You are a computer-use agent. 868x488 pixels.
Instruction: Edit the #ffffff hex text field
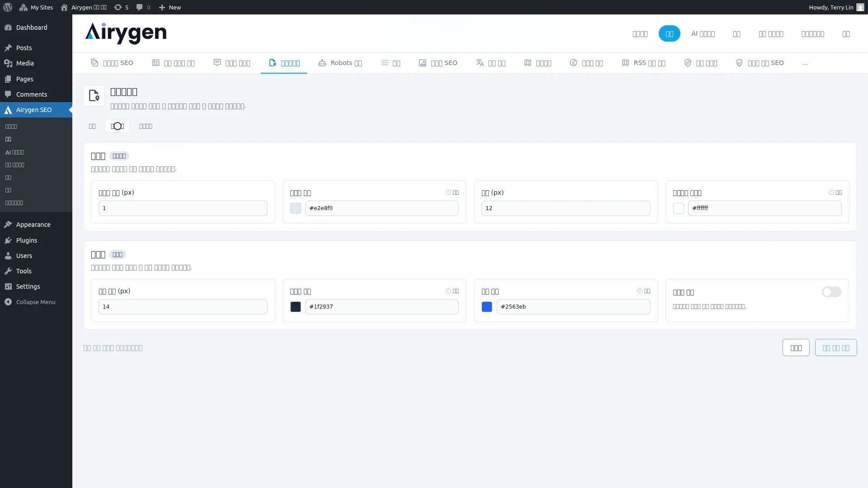(x=765, y=208)
